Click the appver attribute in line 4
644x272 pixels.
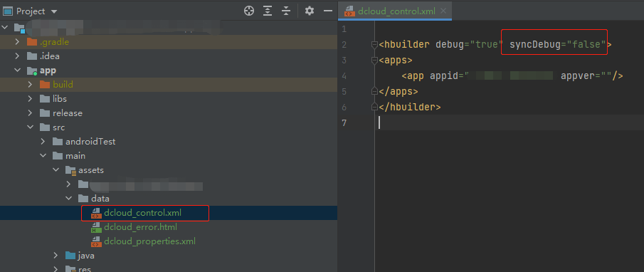click(x=586, y=75)
